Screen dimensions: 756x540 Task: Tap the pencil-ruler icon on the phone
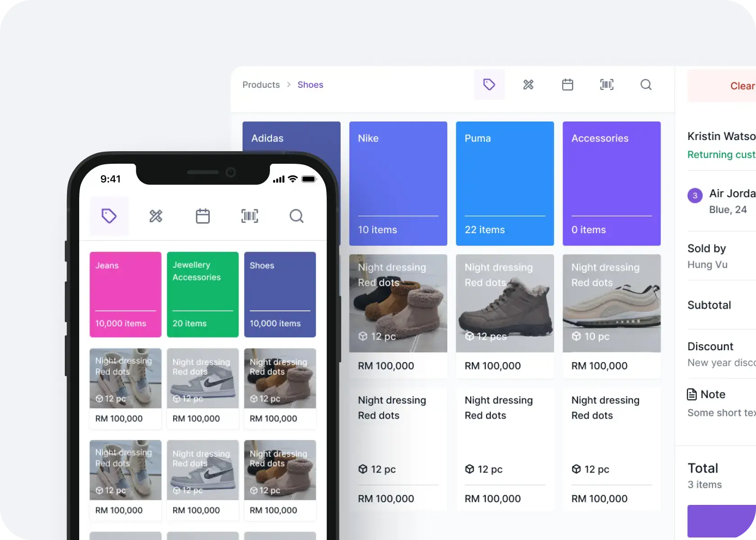156,216
